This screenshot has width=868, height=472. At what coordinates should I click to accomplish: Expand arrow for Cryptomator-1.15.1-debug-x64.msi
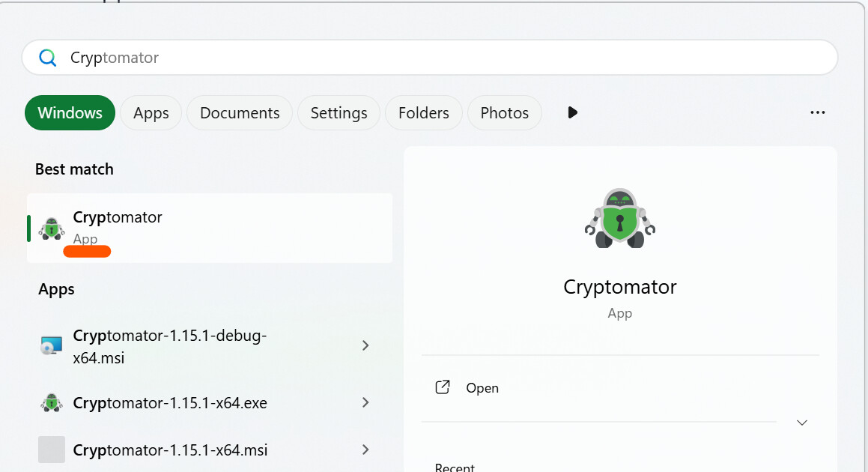point(365,345)
